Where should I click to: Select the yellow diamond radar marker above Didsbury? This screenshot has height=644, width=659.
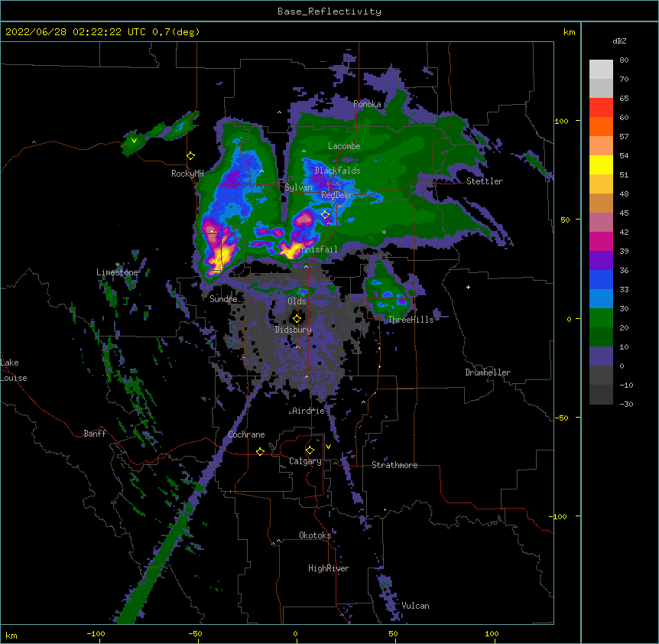tap(297, 318)
